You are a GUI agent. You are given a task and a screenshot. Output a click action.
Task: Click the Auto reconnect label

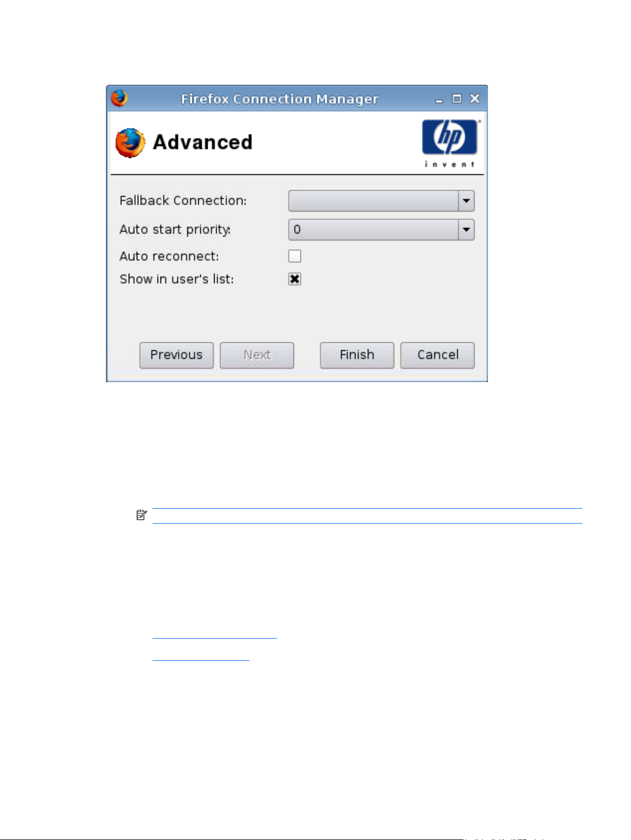169,257
